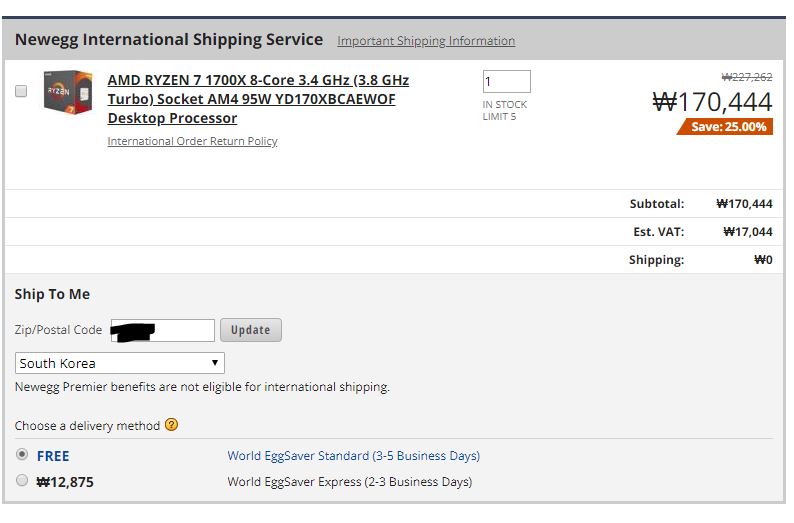Click the crossed-out ₩227,262 original price

(x=746, y=77)
